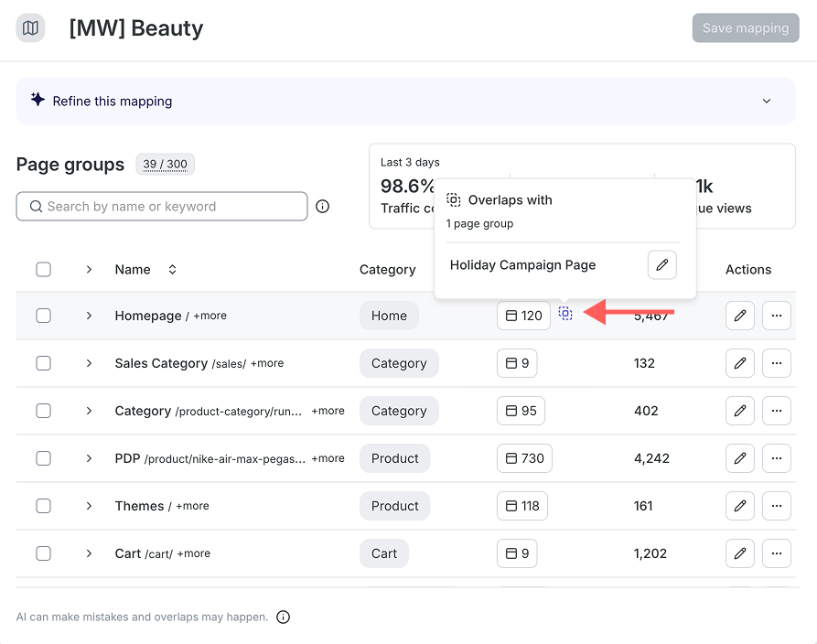Screen dimensions: 817x644
Task: Click the overlap indicator icon in Homepage row
Action: [565, 314]
